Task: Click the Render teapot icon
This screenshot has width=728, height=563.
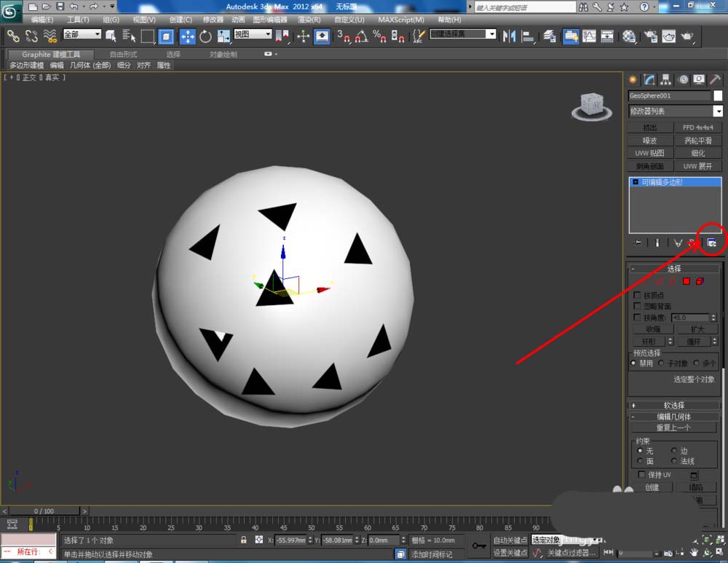Action: [687, 36]
